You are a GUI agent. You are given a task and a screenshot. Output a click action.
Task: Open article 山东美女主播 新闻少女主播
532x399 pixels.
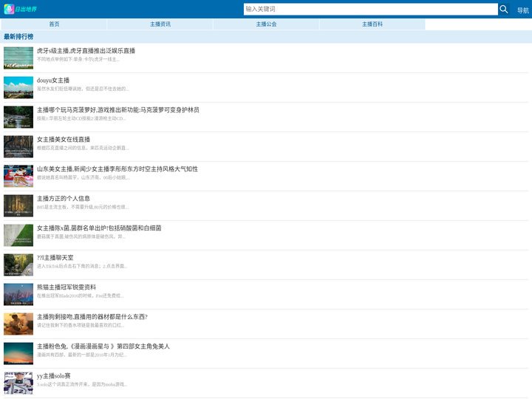117,169
